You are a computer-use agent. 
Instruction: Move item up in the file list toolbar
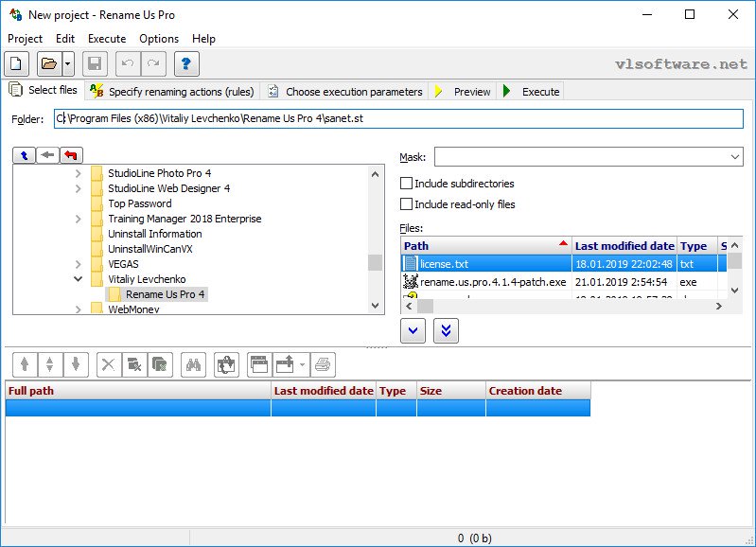point(25,364)
